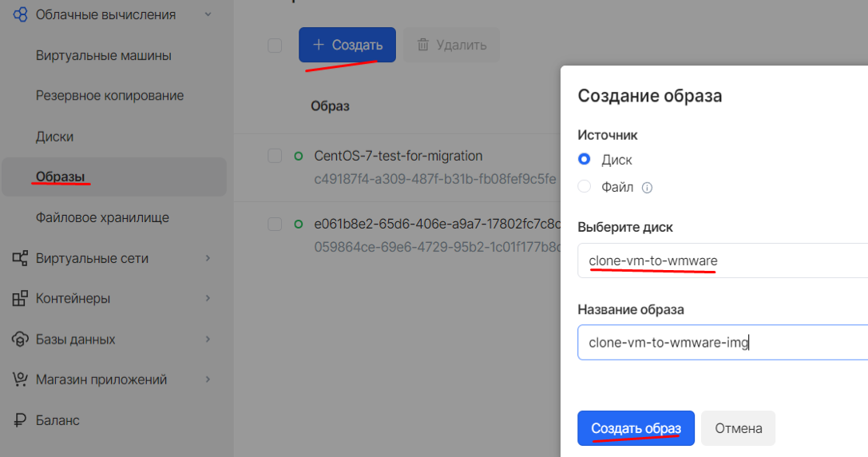Click the e061b8e2-65d6-406e image name
The image size is (868, 457).
point(438,225)
